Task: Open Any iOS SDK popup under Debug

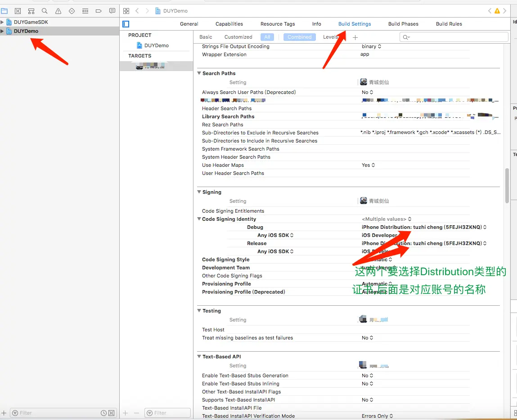Action: 275,235
